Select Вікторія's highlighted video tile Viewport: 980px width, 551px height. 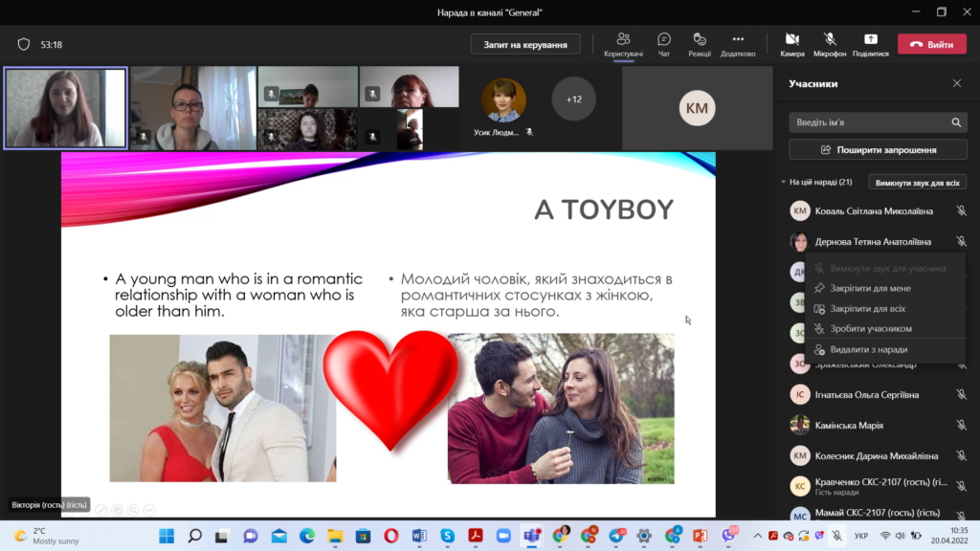(66, 108)
